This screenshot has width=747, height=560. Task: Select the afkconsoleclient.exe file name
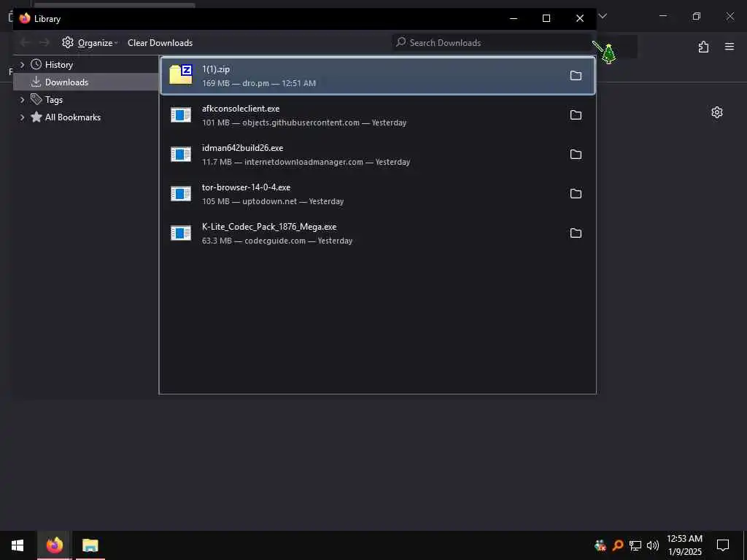[x=241, y=109]
